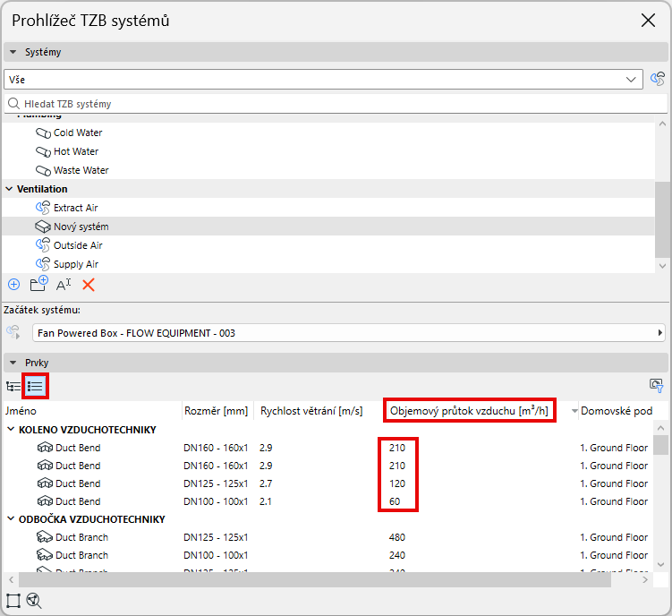Click elements table vertical scroll down arrow

coord(661,565)
